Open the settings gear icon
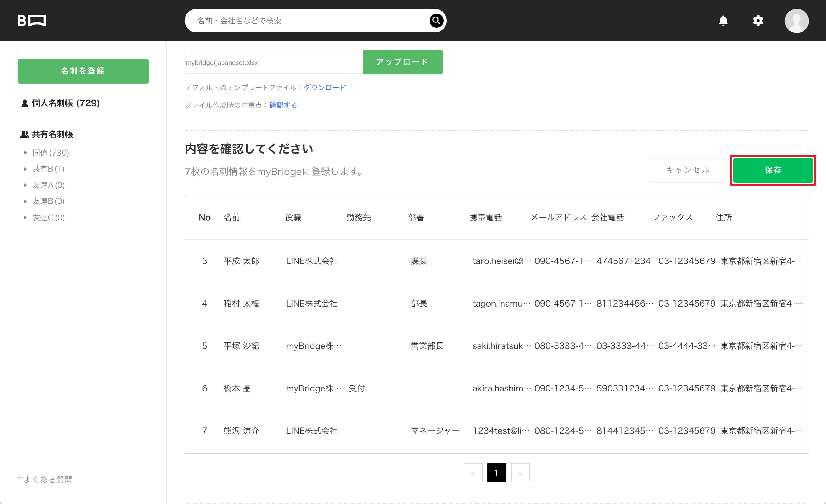The height and width of the screenshot is (504, 826). tap(758, 21)
